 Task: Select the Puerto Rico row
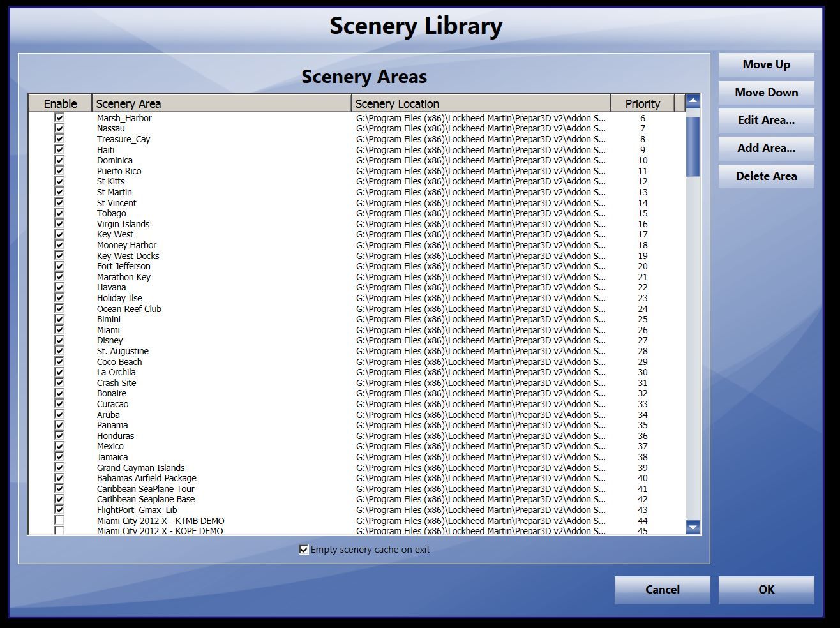357,171
